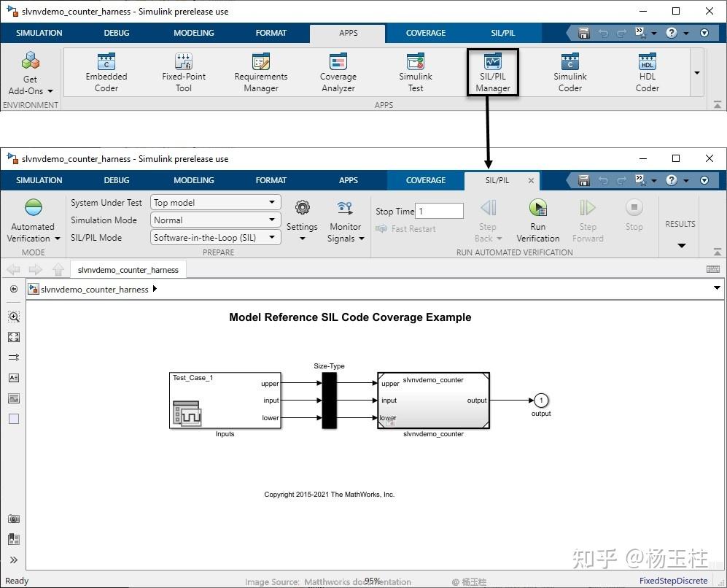The height and width of the screenshot is (588, 727).
Task: Start the Simulink Test app
Action: (x=415, y=72)
